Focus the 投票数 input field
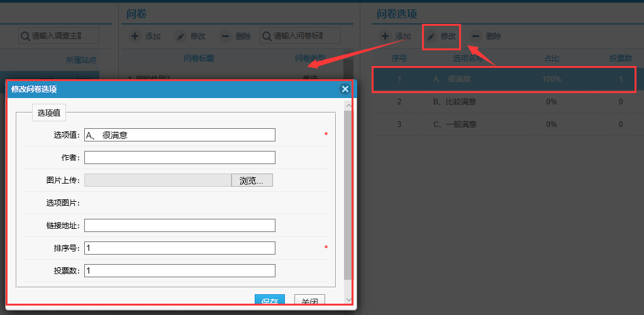The image size is (644, 315). tap(180, 270)
